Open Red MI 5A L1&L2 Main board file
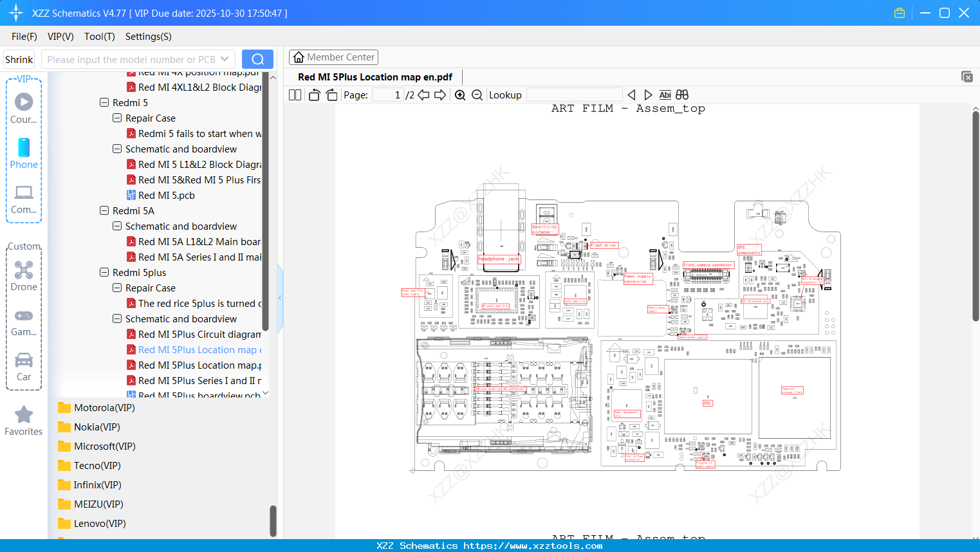 click(194, 242)
